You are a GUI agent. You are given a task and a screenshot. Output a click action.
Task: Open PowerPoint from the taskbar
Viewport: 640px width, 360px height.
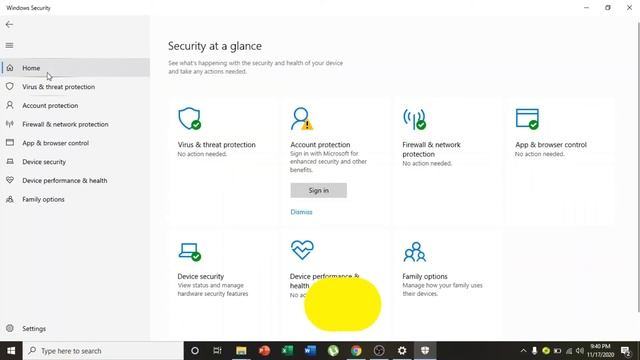pos(264,351)
